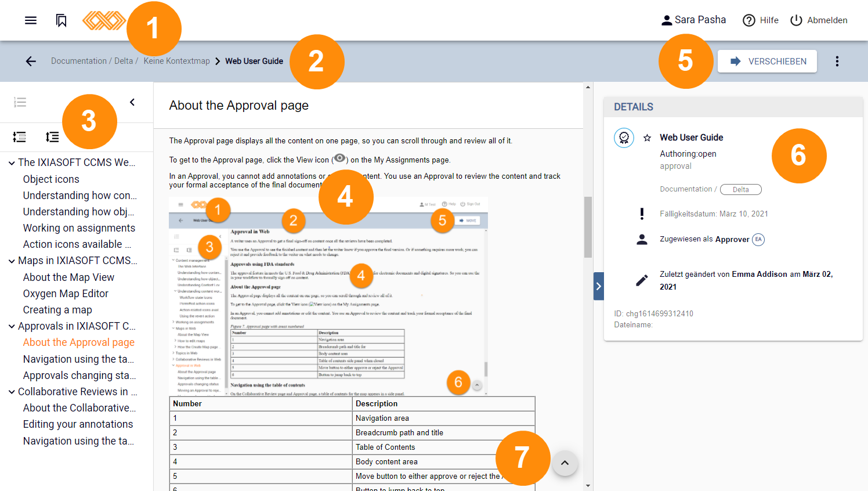
Task: Click the Table of Contents table cell
Action: coord(443,447)
